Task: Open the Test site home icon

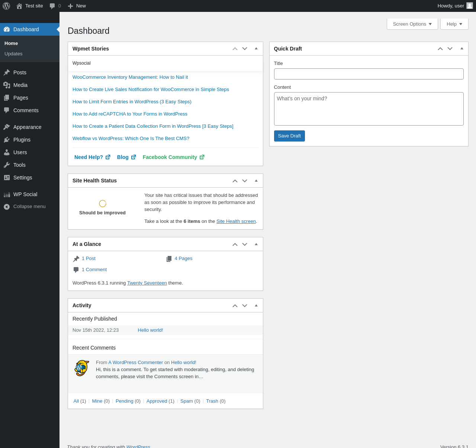Action: tap(19, 6)
